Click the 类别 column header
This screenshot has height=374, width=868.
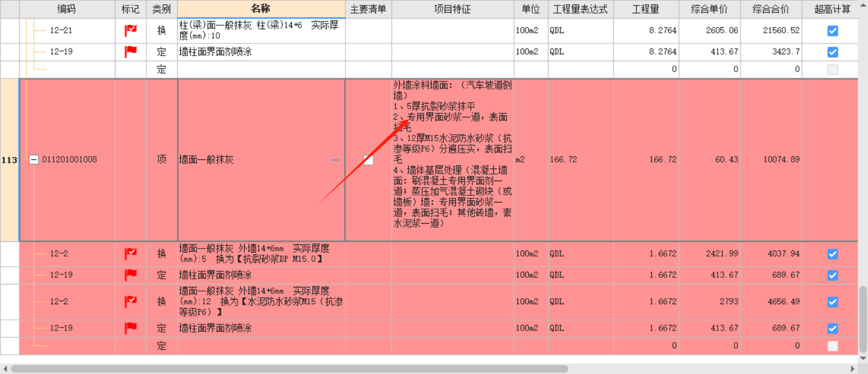point(162,9)
